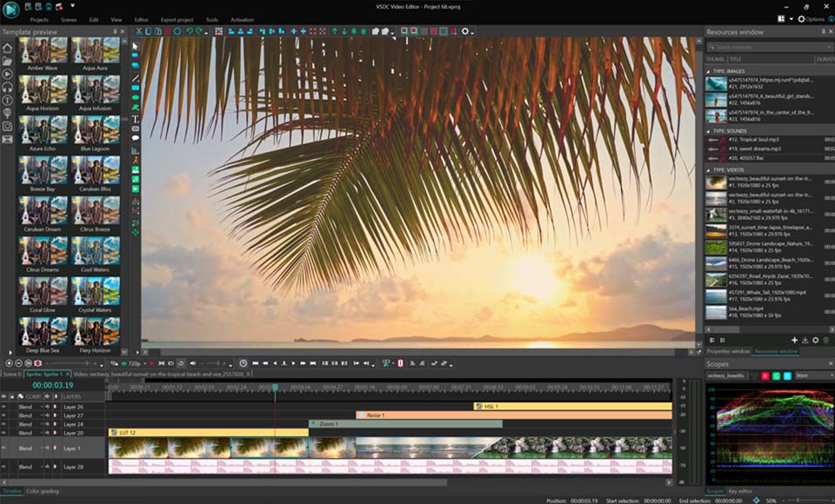Add a new resource with the plus icon
Screen dimensions: 835x504
click(794, 340)
